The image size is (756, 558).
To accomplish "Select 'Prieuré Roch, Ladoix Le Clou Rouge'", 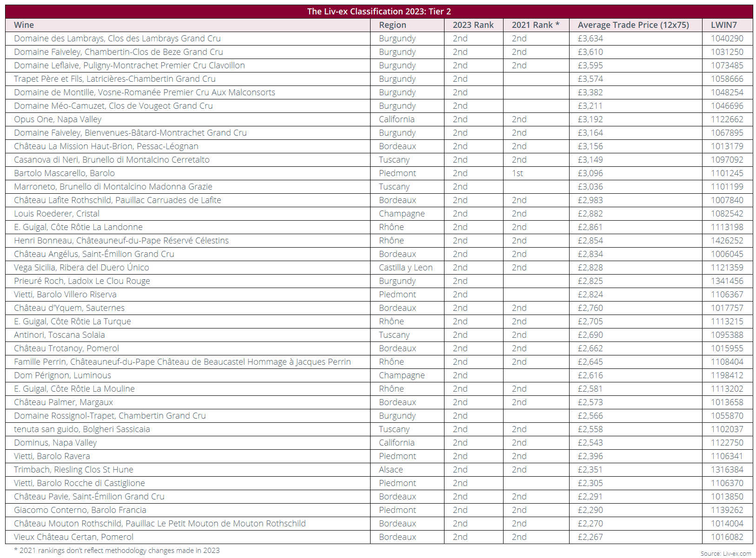I will [x=82, y=281].
